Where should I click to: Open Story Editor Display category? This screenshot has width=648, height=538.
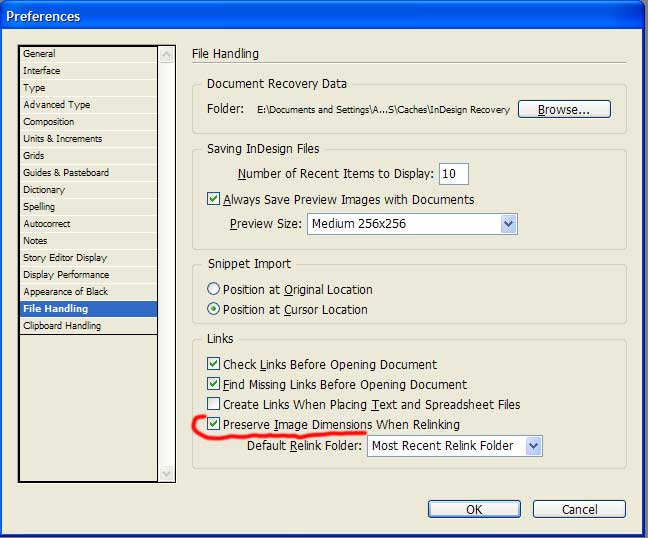point(88,257)
